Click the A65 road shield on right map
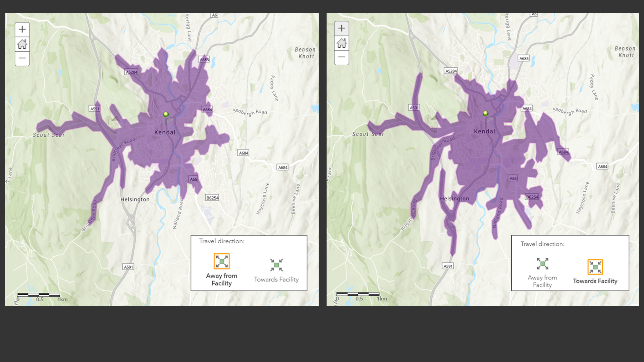The image size is (644, 362). [x=513, y=178]
